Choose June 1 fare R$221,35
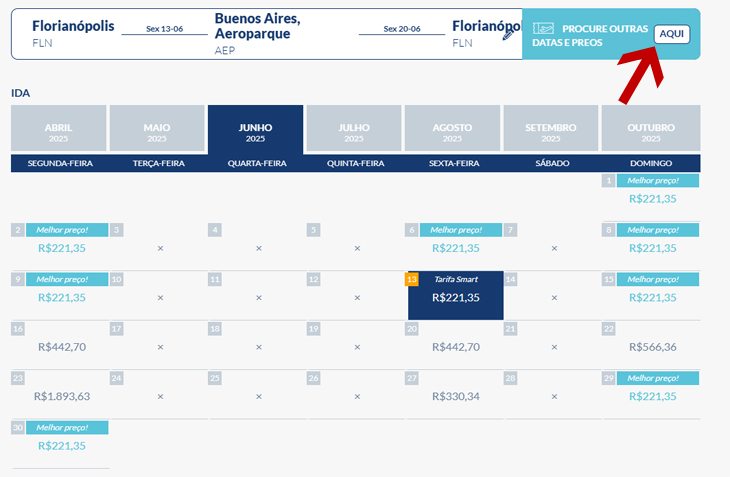730x477 pixels. (652, 199)
